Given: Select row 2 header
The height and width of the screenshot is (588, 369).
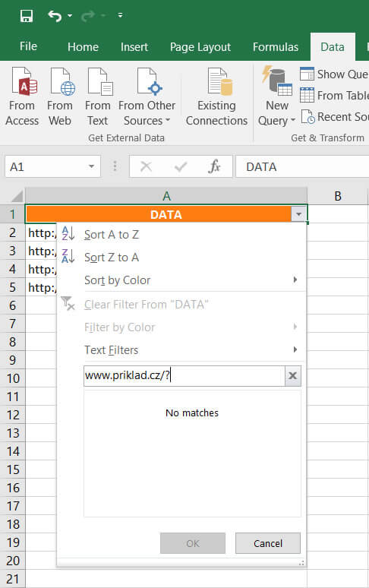Looking at the screenshot, I should click(x=12, y=233).
